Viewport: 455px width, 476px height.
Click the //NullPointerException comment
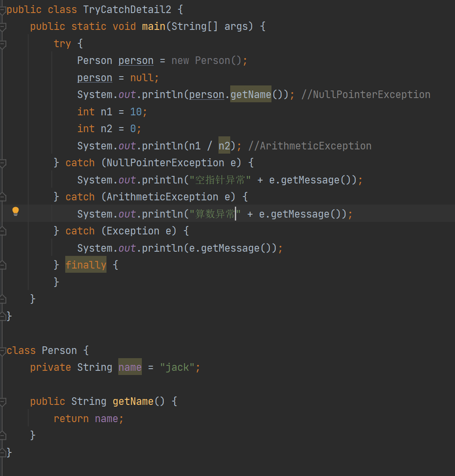click(366, 95)
